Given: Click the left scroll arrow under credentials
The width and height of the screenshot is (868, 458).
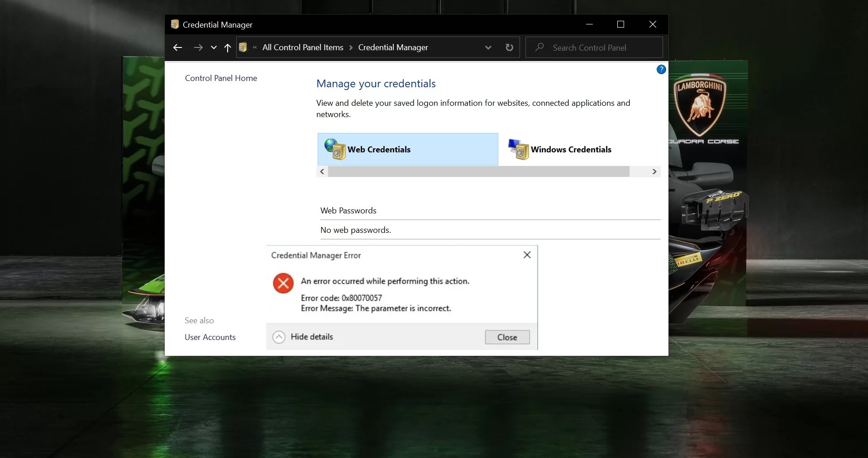Looking at the screenshot, I should point(321,171).
